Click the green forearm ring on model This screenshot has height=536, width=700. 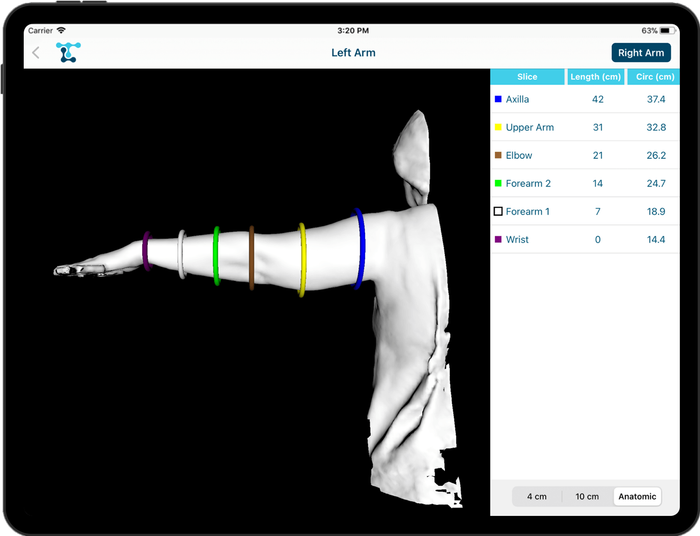[x=217, y=256]
